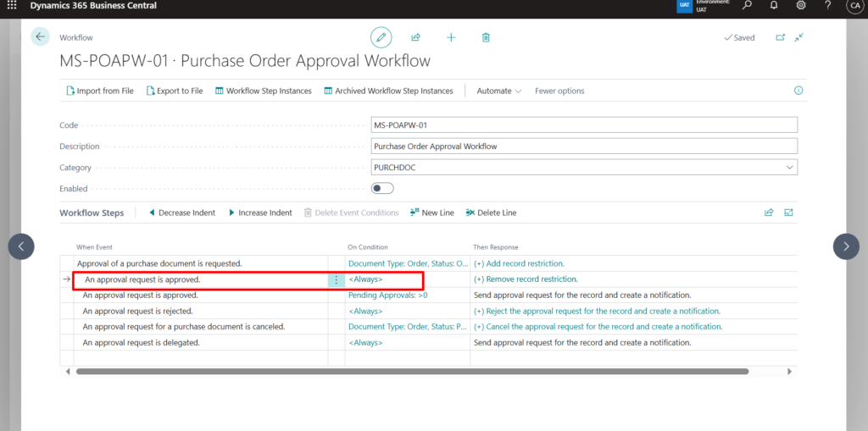
Task: Click the Saved status indicator
Action: [x=739, y=37]
